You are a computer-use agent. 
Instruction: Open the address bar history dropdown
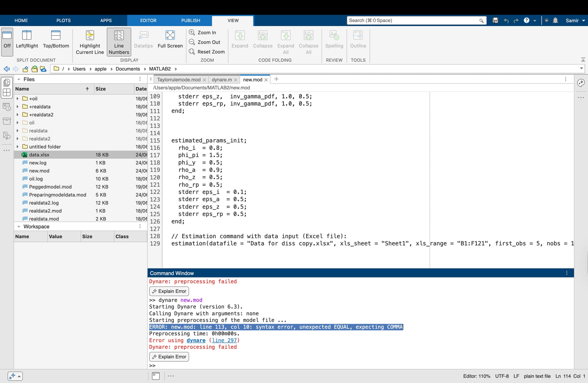click(x=581, y=68)
